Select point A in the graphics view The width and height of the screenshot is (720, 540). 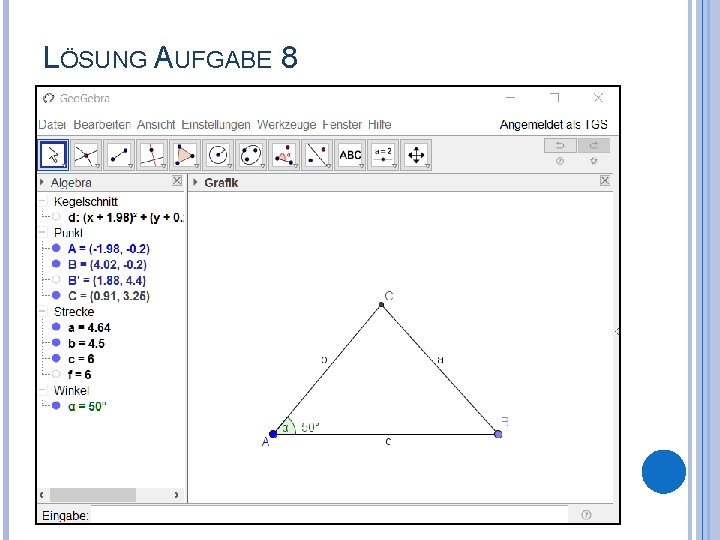273,434
